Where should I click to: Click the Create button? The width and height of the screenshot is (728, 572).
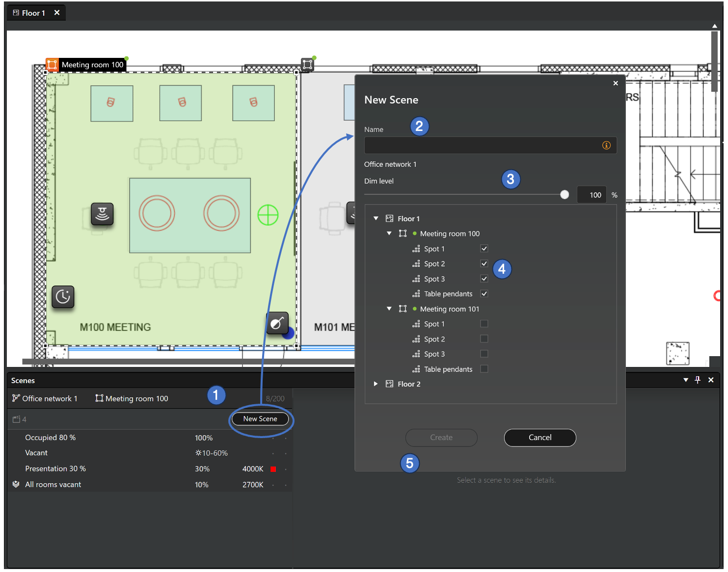(441, 438)
